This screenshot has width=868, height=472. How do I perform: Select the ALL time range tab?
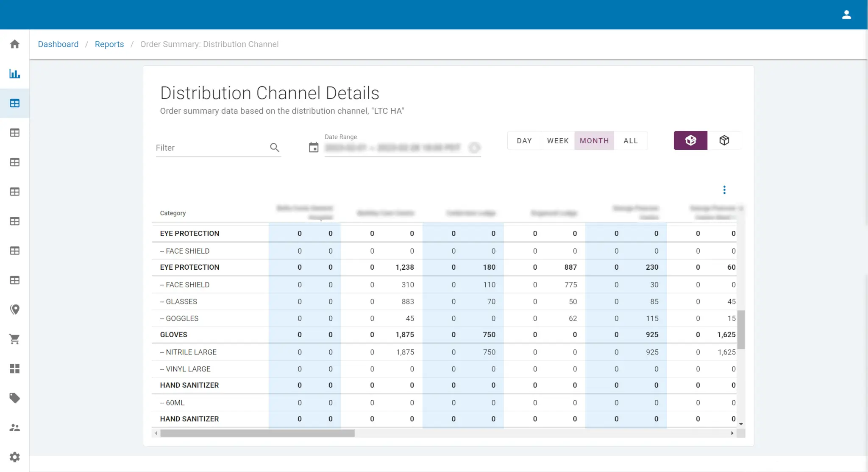pos(631,140)
